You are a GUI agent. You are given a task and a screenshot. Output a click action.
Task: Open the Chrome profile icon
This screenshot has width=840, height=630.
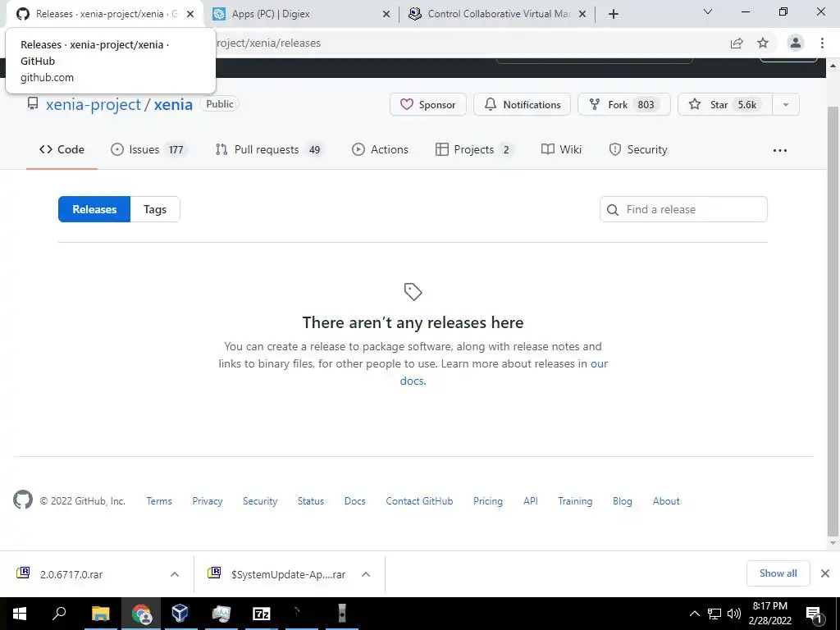(x=796, y=43)
